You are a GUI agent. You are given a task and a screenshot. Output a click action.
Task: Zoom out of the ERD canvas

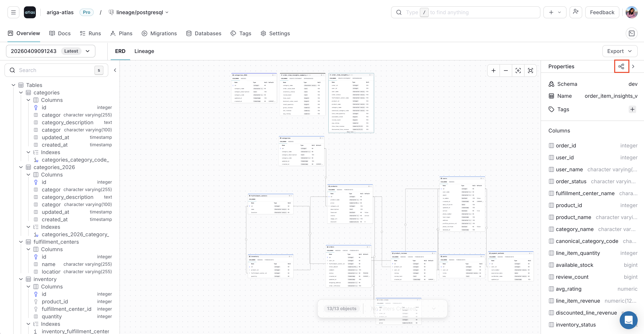click(506, 70)
